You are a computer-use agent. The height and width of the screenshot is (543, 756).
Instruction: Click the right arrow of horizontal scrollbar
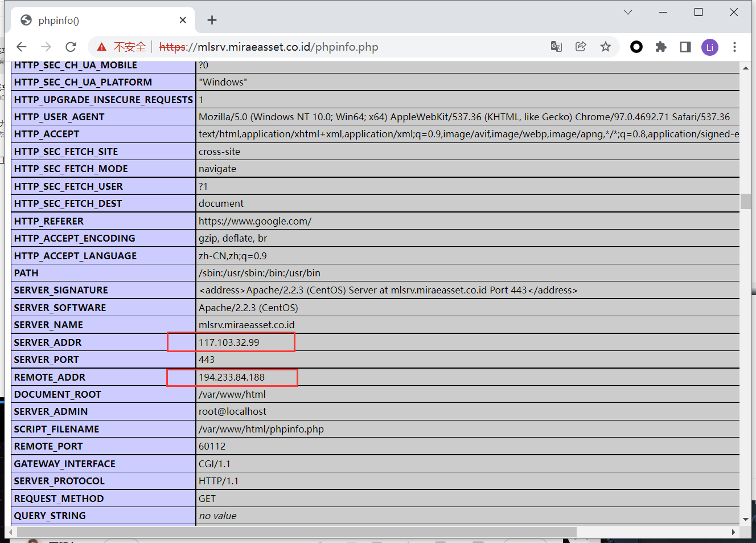click(x=733, y=532)
